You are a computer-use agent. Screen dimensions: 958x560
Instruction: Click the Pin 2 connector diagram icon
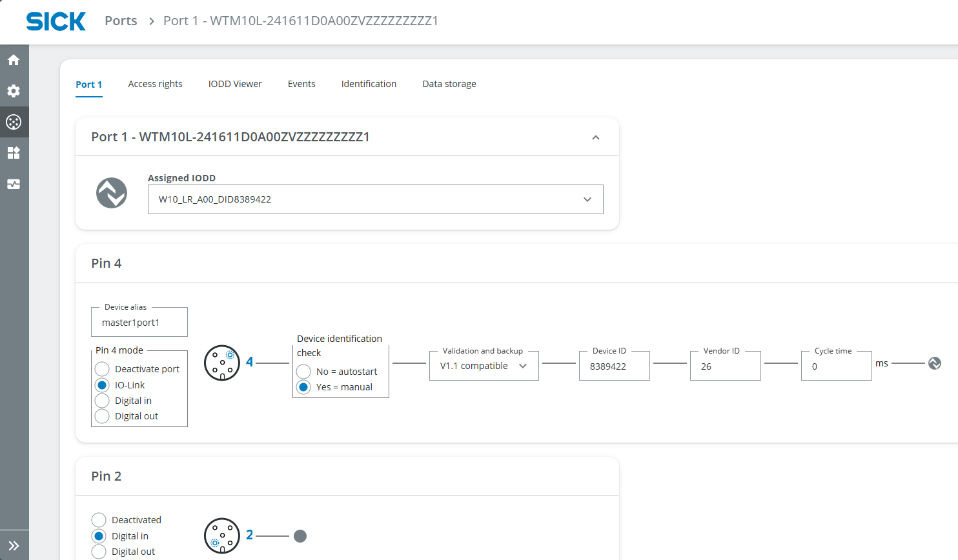tap(222, 535)
